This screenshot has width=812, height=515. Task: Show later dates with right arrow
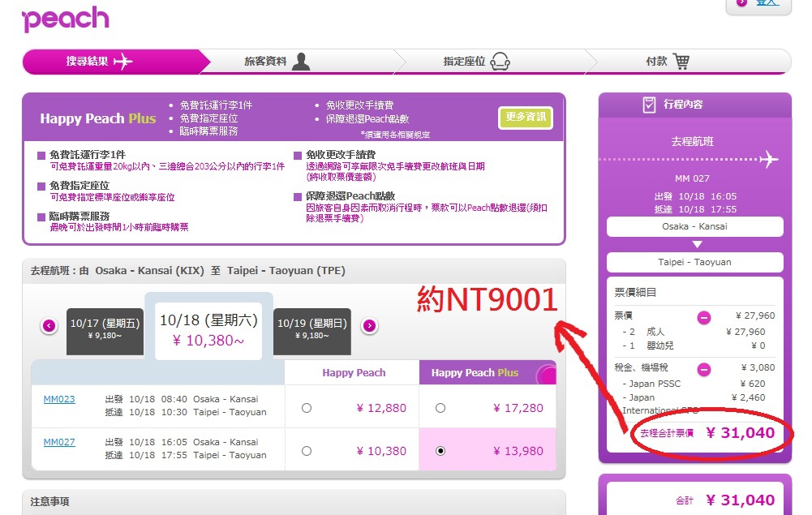369,325
